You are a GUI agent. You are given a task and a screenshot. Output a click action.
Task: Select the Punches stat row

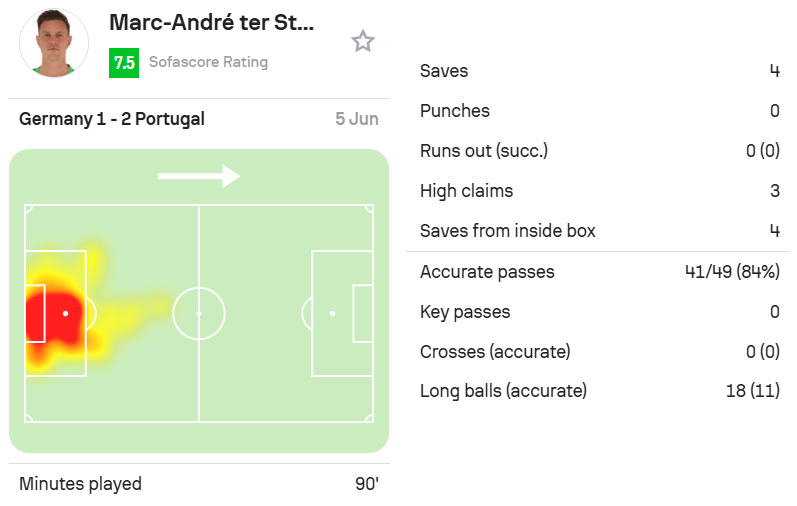tap(600, 111)
